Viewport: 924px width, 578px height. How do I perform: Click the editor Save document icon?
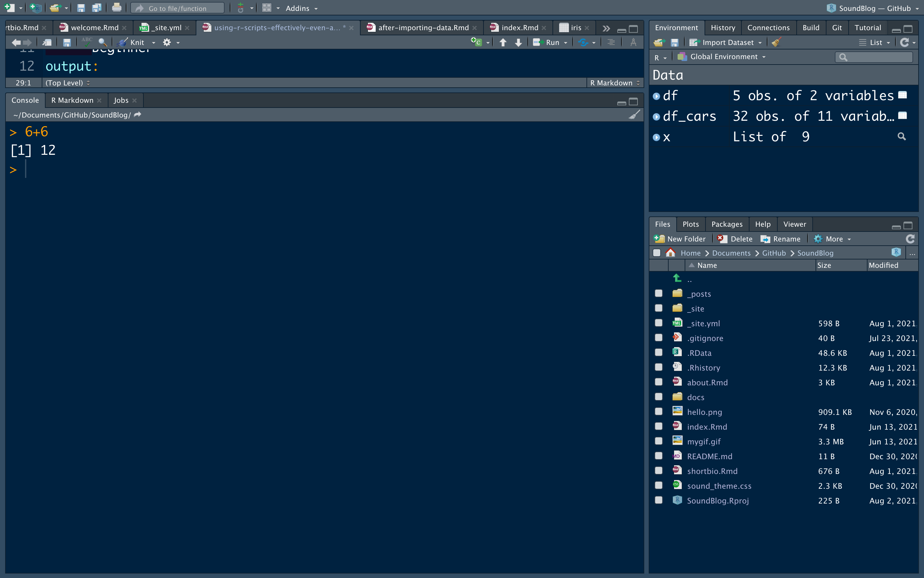click(67, 42)
